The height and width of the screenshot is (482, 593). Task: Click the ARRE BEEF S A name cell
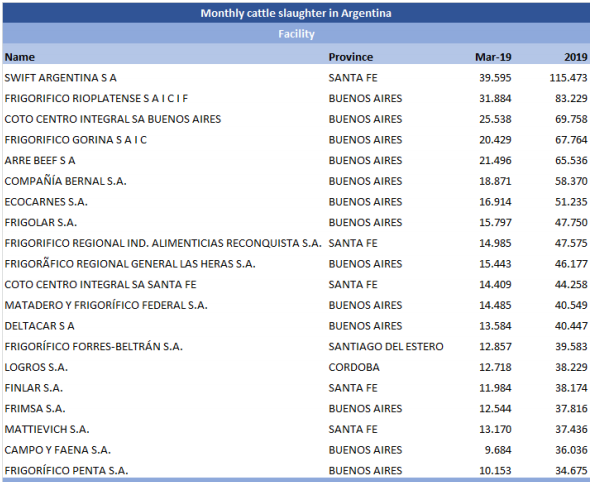point(40,161)
